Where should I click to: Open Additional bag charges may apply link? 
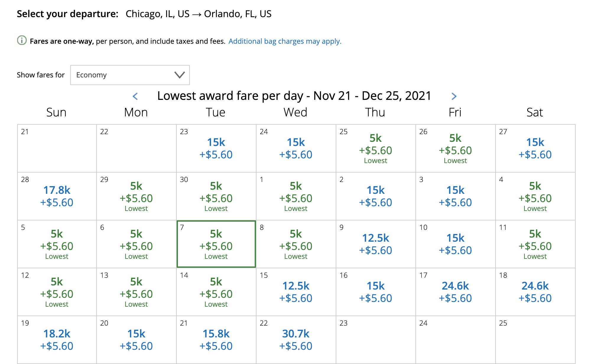tap(285, 41)
